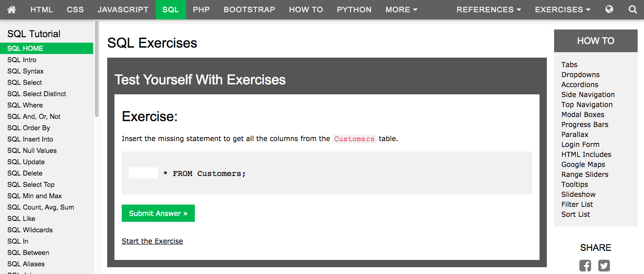The width and height of the screenshot is (644, 274).
Task: Click the red Customers code word
Action: click(x=354, y=139)
